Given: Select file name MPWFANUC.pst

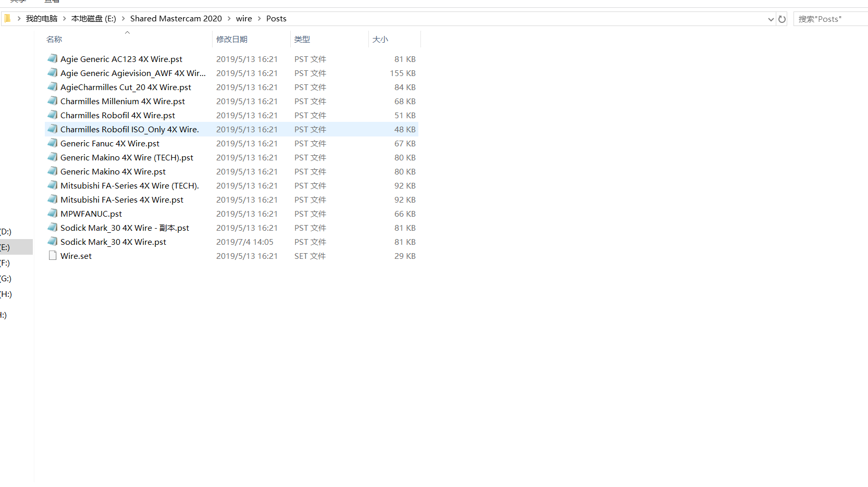Looking at the screenshot, I should click(91, 214).
